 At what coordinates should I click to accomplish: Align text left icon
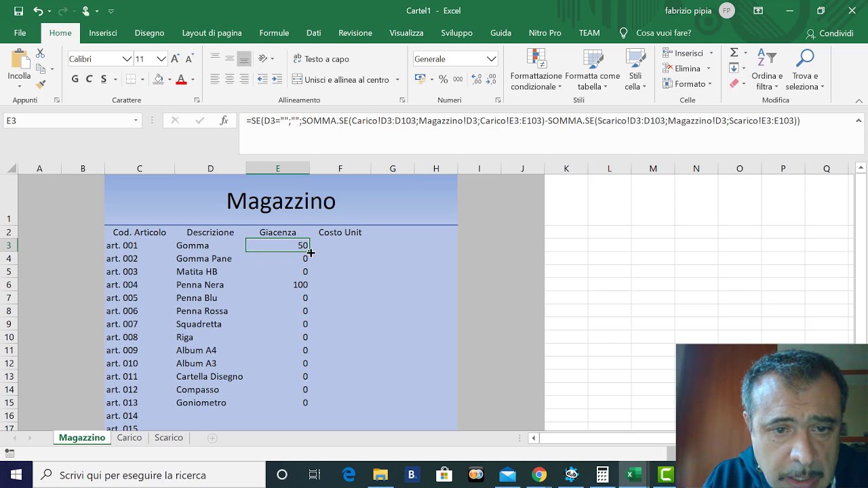pos(215,79)
